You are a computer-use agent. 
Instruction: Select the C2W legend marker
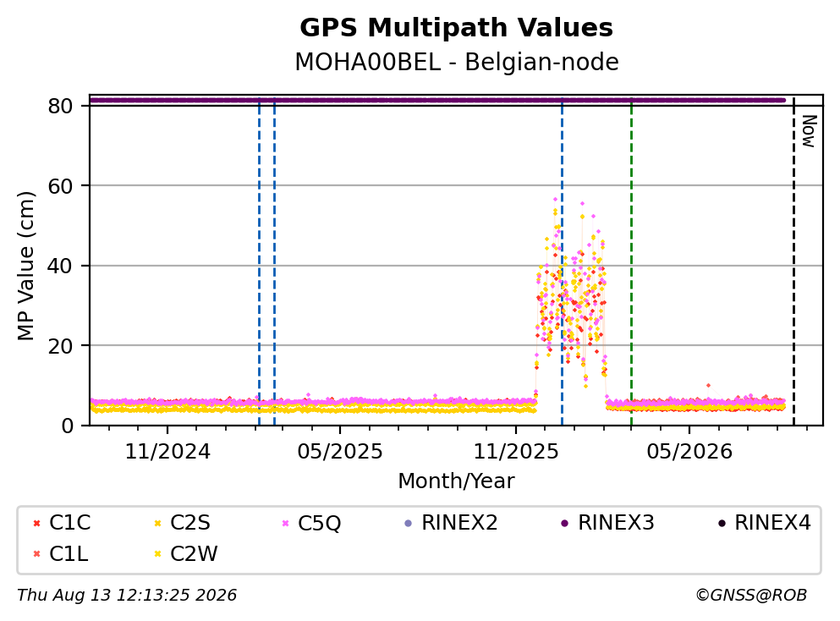coord(157,554)
